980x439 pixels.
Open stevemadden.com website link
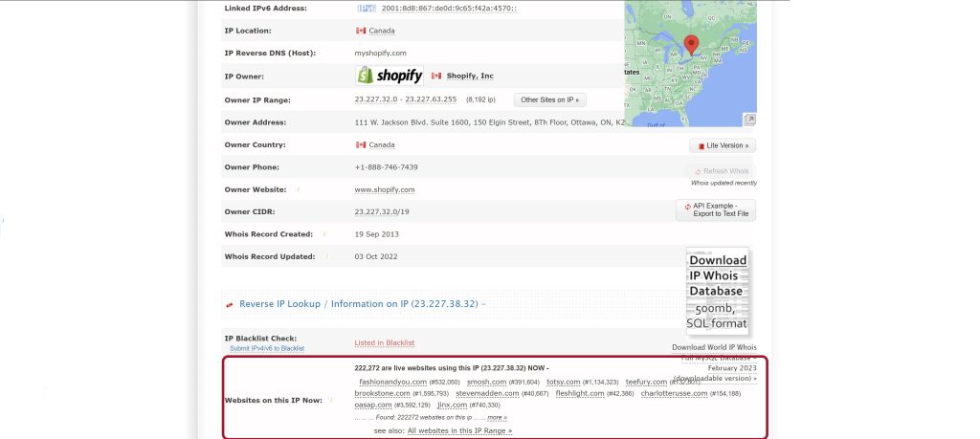click(487, 393)
